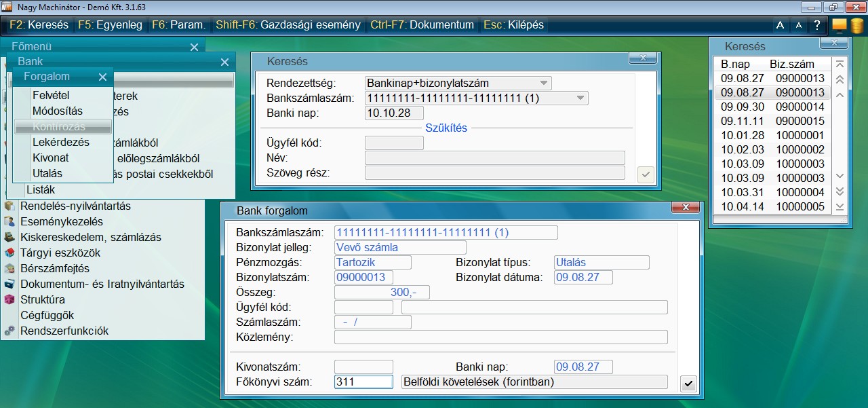Viewport: 868px width, 408px height.
Task: Page down with double-chevron in Keresés list
Action: click(840, 191)
